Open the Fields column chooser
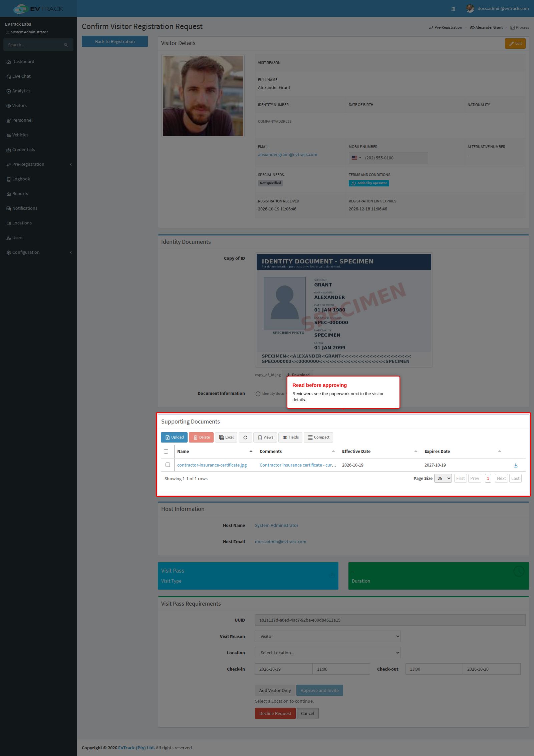The image size is (534, 756). coord(290,438)
